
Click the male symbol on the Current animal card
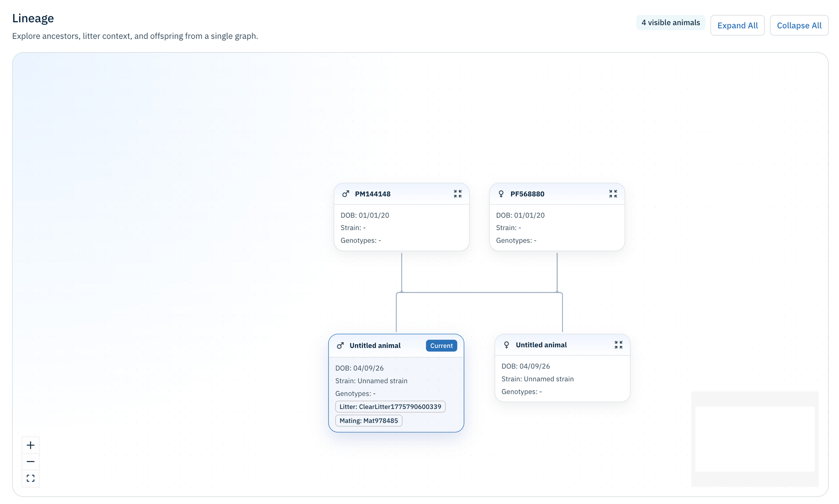tap(340, 346)
